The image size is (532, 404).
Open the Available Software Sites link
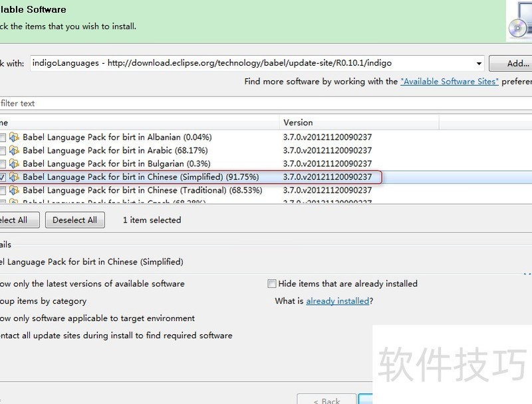tap(449, 81)
